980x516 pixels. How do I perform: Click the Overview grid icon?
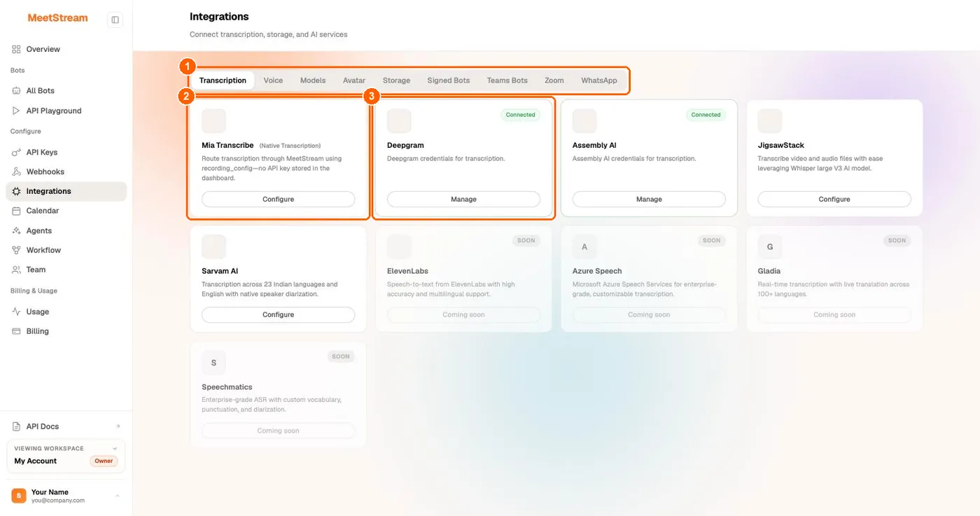pyautogui.click(x=16, y=49)
